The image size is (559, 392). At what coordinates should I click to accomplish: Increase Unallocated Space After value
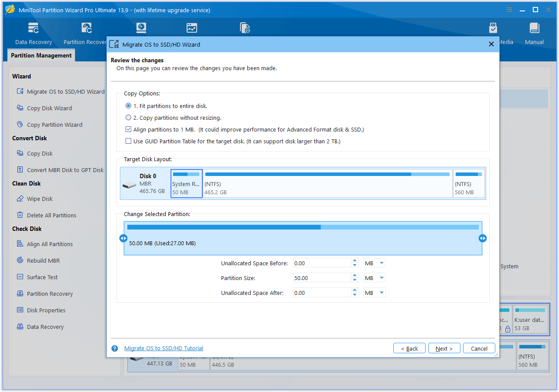(355, 291)
